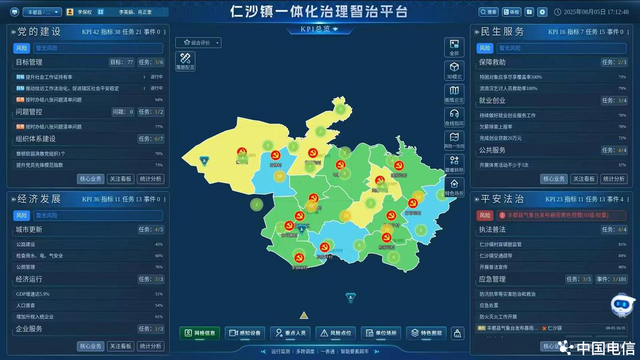Viewport: 640px width, 360px height.
Task: Open the 综合评价 dropdown above map
Action: (x=198, y=42)
